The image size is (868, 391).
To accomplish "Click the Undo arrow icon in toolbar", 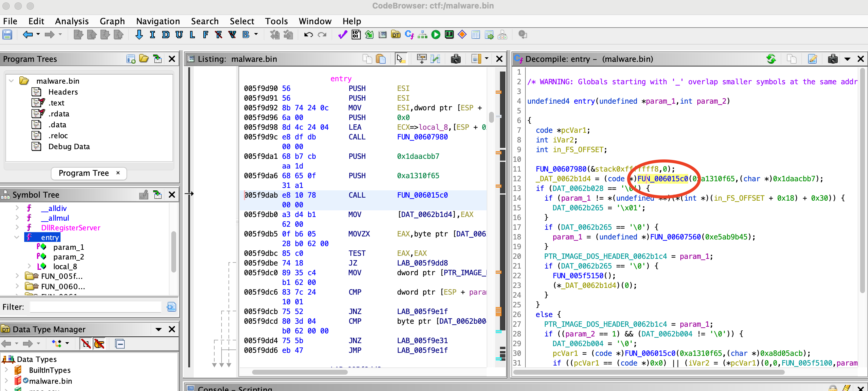I will (308, 36).
